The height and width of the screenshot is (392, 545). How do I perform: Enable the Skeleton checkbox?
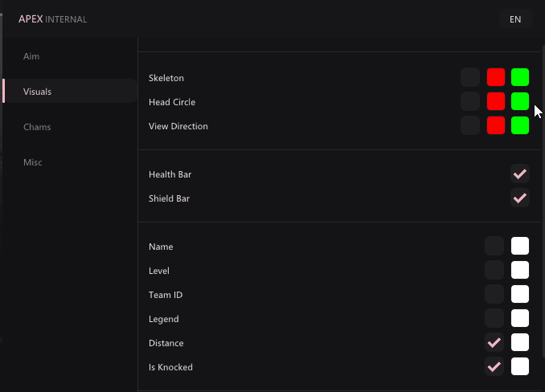[x=470, y=77]
